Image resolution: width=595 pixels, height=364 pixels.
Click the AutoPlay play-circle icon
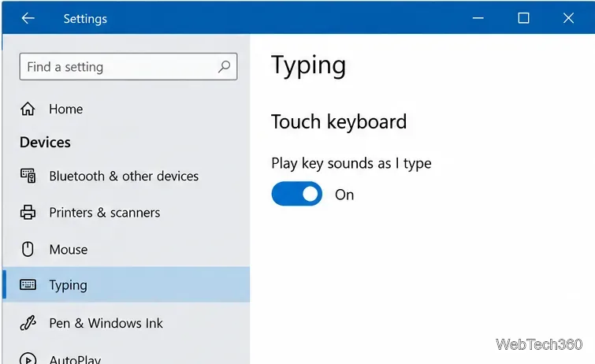(x=28, y=358)
